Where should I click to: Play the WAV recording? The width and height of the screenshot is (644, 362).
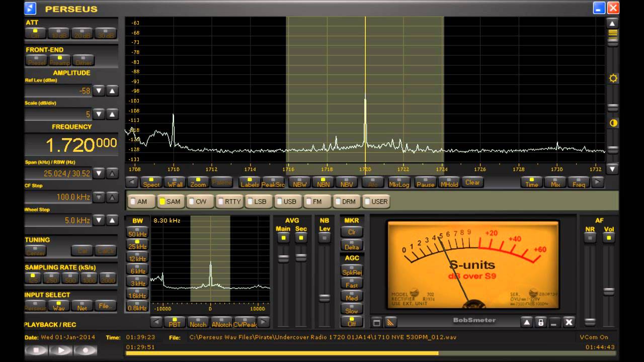(61, 350)
